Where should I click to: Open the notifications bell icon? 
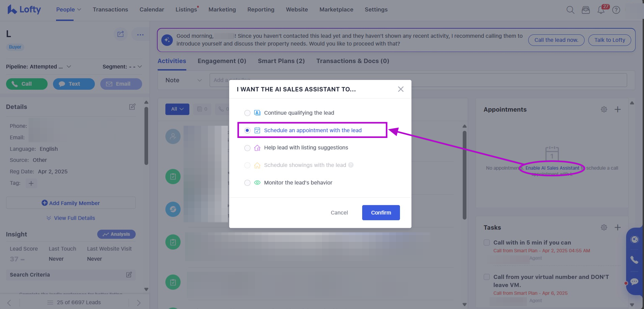601,10
